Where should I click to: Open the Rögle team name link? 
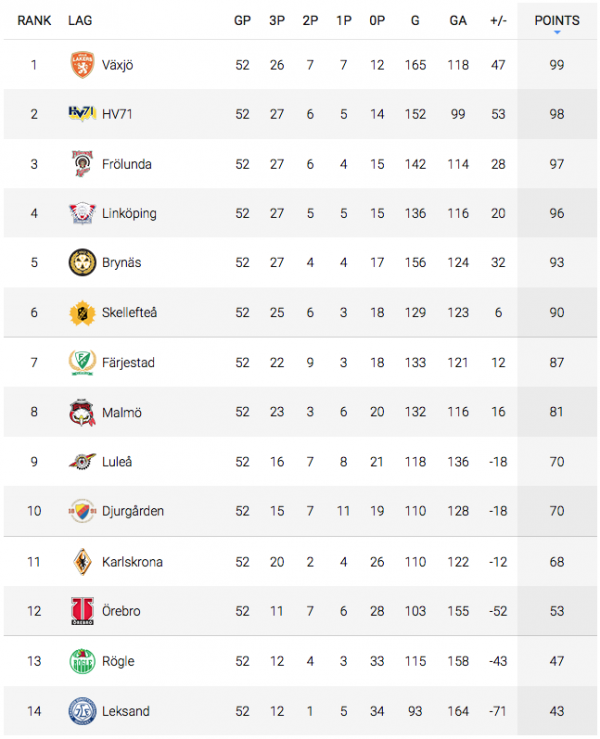point(118,661)
